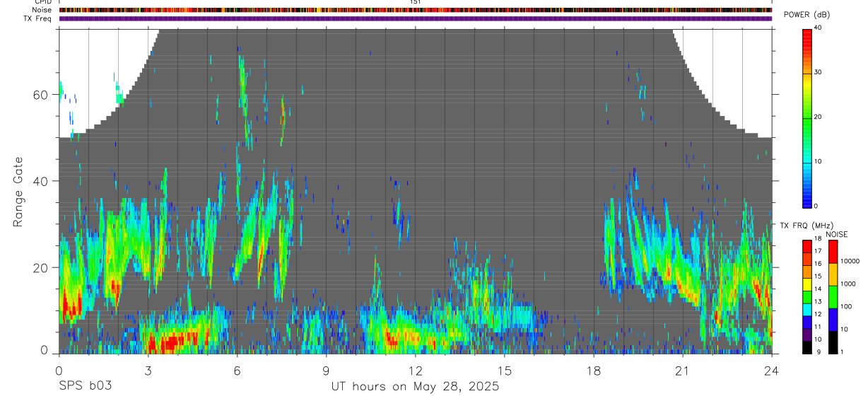Click the SPS b03 beam label
The image size is (868, 401).
[84, 387]
